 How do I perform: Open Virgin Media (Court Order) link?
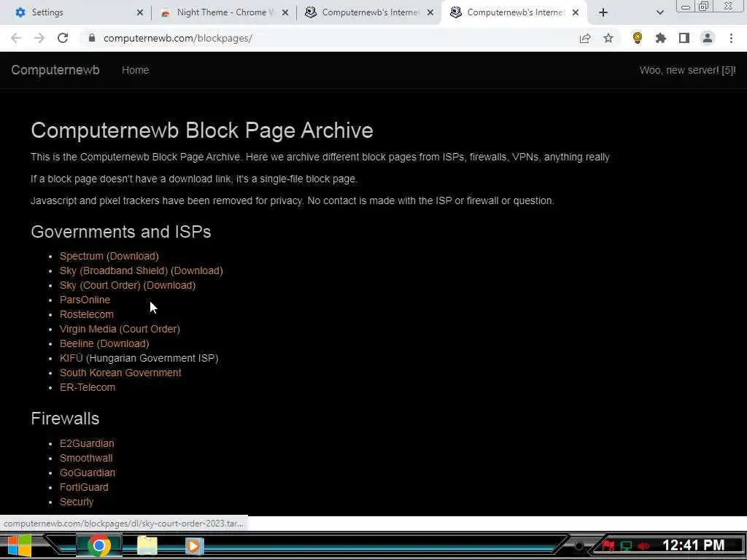[120, 329]
